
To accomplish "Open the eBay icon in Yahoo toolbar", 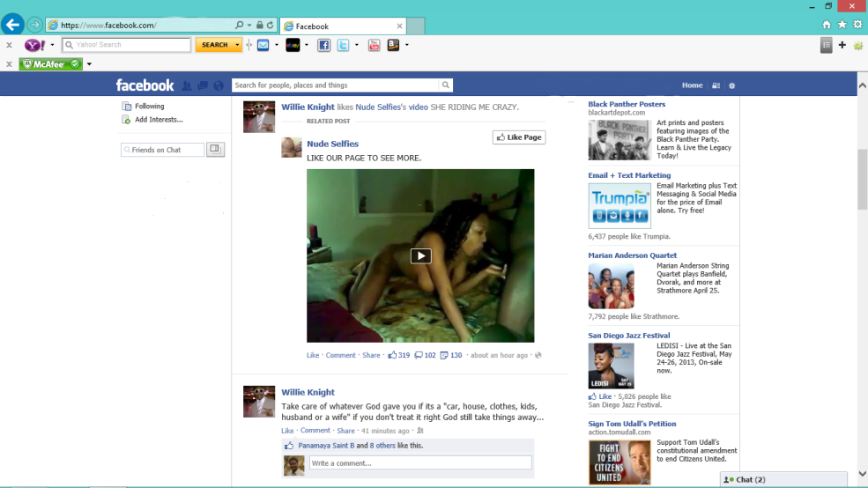I will point(293,45).
